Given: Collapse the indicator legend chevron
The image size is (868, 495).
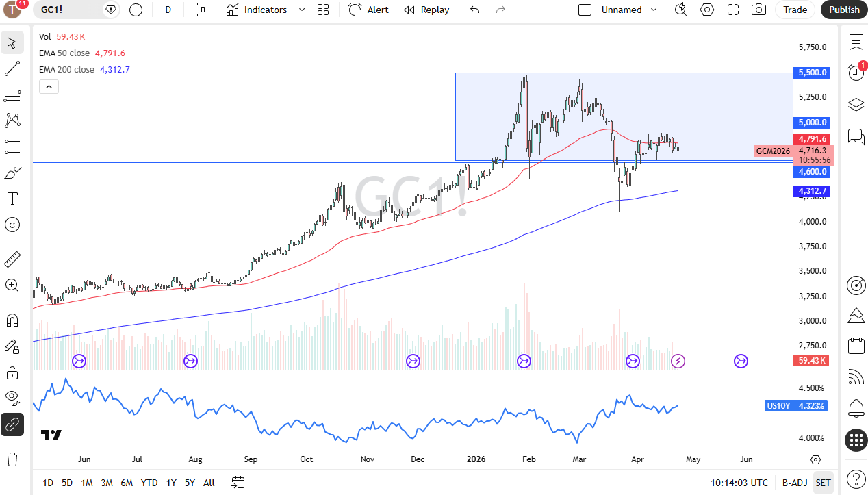Looking at the screenshot, I should pyautogui.click(x=49, y=86).
